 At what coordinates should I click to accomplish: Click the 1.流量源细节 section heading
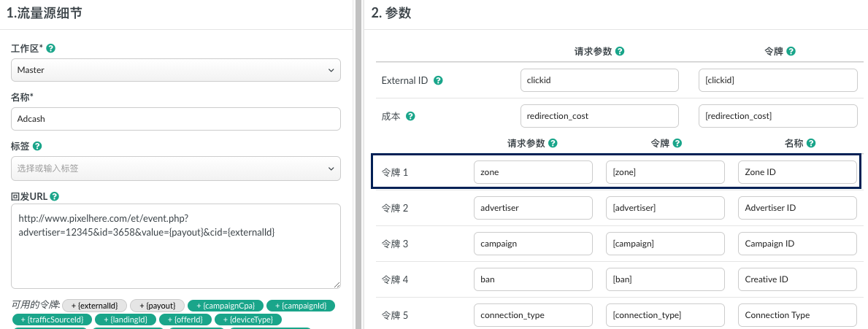pyautogui.click(x=45, y=13)
